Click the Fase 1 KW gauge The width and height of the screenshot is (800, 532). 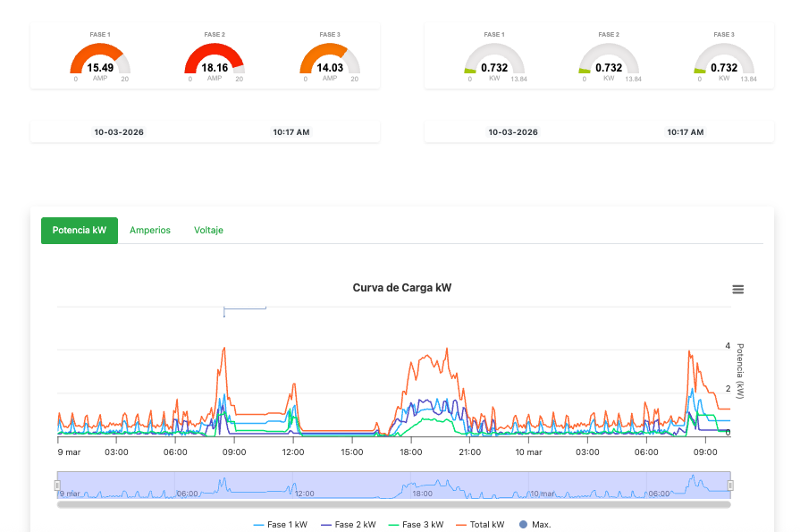click(494, 62)
